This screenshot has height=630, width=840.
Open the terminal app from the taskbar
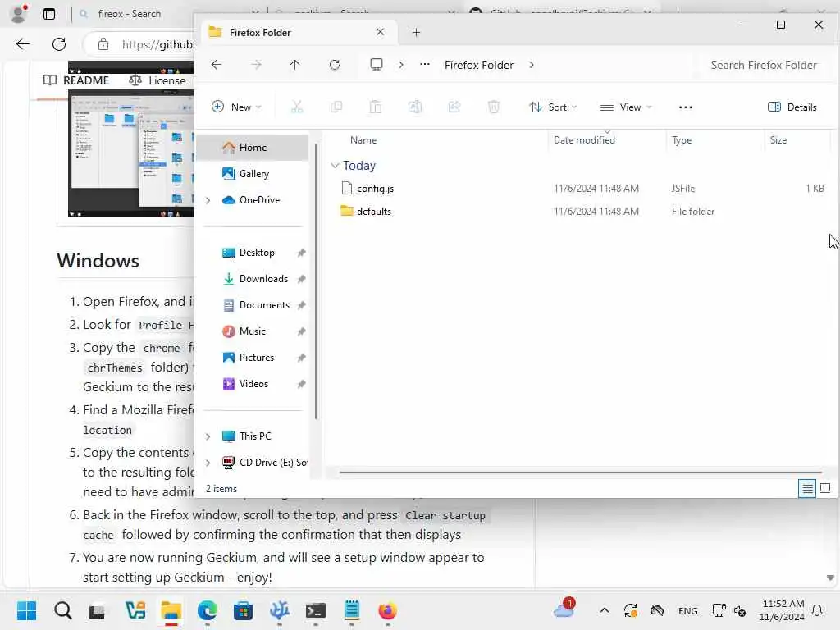point(316,610)
